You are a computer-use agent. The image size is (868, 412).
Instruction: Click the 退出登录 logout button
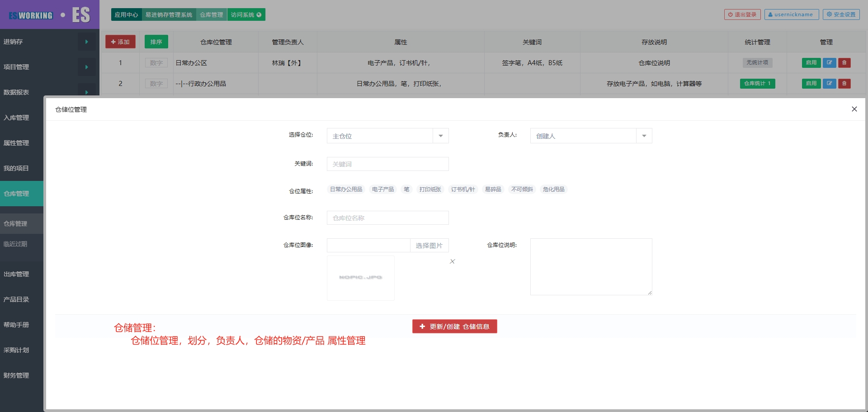pyautogui.click(x=742, y=14)
